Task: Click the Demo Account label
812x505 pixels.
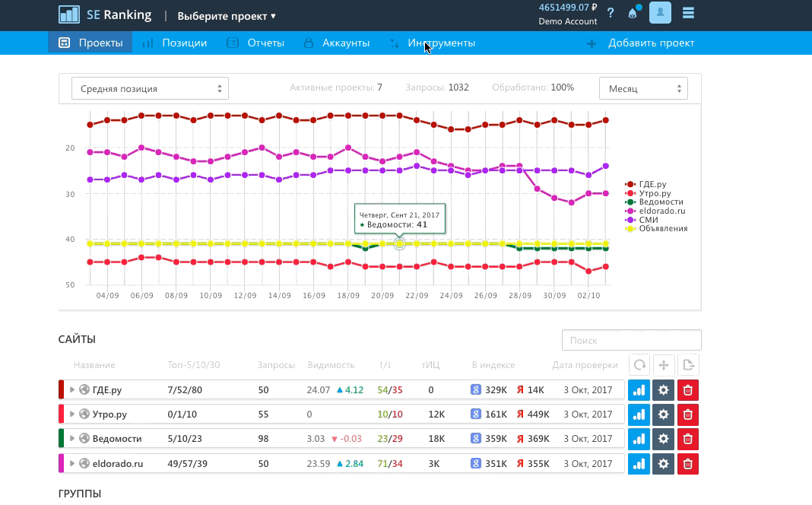Action: click(x=568, y=21)
